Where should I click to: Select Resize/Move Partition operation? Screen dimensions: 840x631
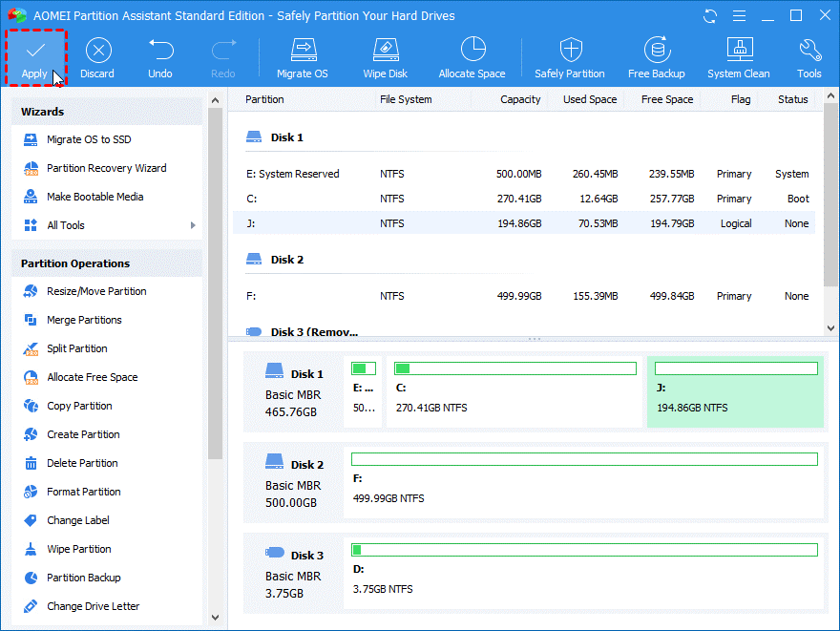pyautogui.click(x=96, y=291)
